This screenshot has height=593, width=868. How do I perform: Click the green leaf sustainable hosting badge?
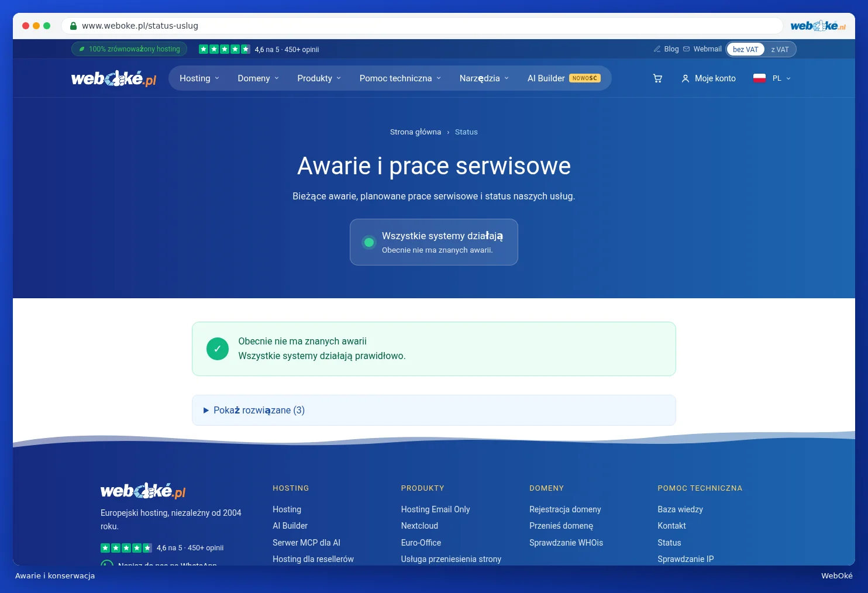129,49
